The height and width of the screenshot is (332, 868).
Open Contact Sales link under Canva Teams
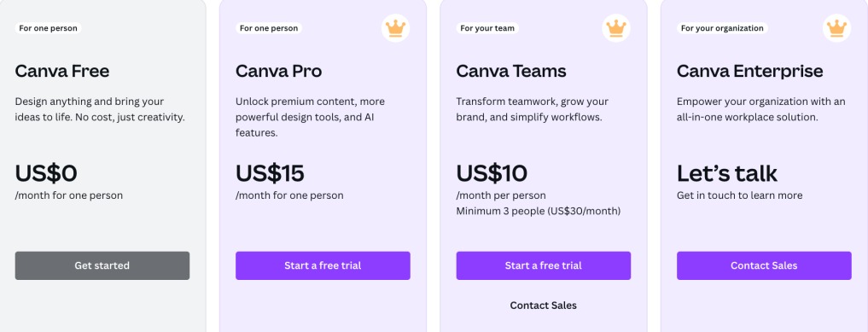pyautogui.click(x=544, y=306)
